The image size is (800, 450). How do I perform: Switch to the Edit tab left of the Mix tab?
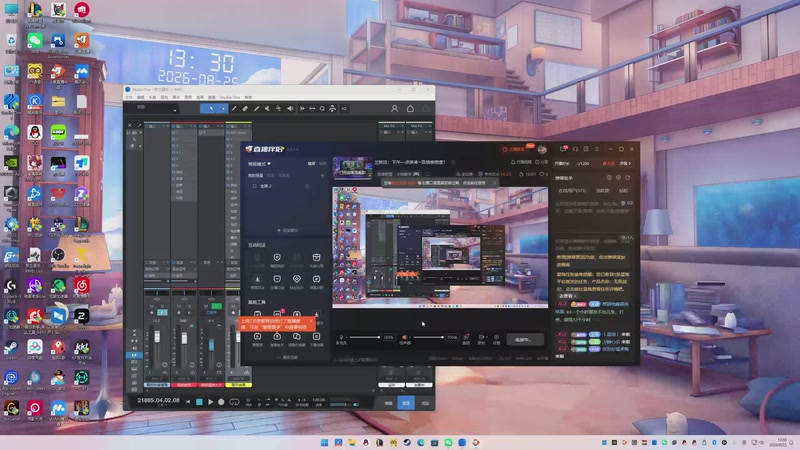[388, 403]
